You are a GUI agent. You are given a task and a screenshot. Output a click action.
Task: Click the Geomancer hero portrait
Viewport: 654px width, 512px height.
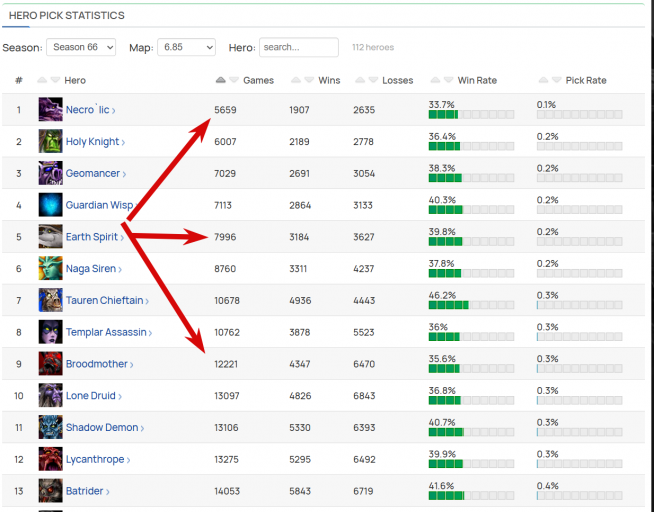[x=50, y=173]
